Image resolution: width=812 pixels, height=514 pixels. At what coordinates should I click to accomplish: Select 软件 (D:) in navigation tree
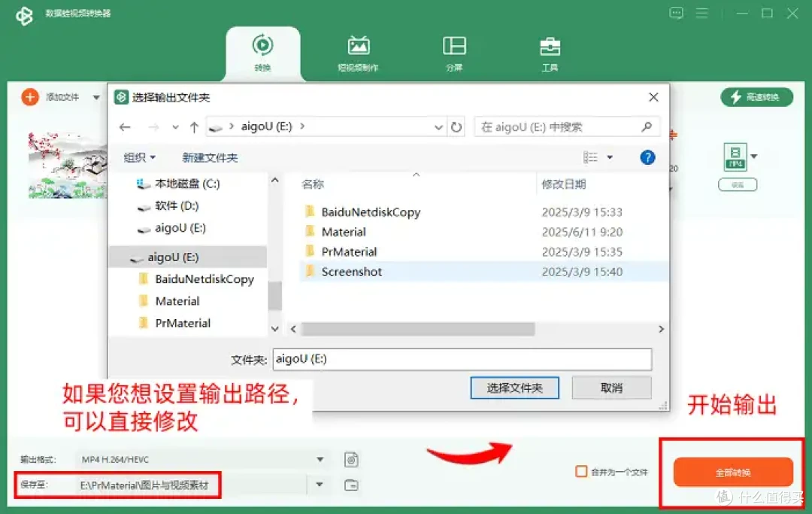(177, 205)
